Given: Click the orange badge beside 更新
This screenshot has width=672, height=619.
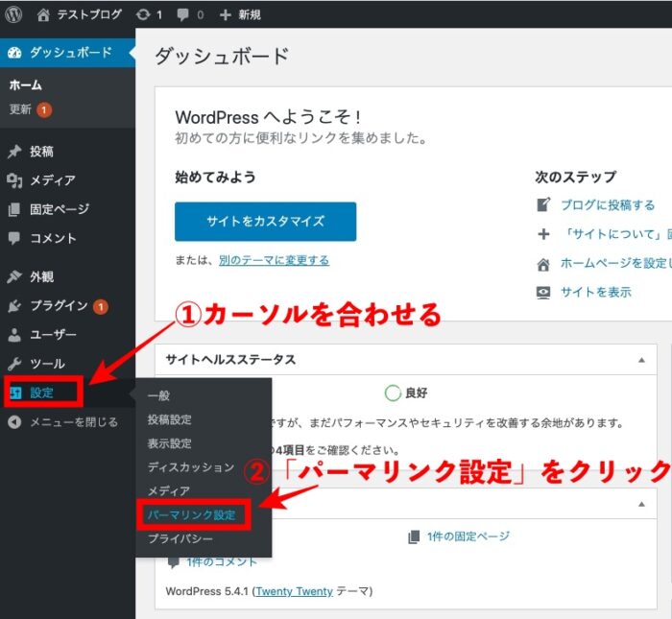Looking at the screenshot, I should point(44,110).
